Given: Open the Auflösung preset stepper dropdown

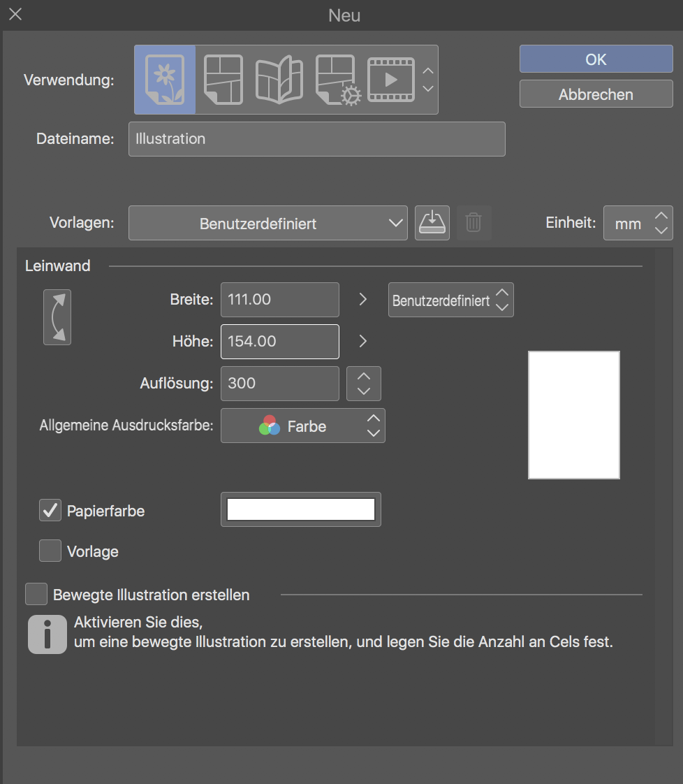Looking at the screenshot, I should point(364,384).
